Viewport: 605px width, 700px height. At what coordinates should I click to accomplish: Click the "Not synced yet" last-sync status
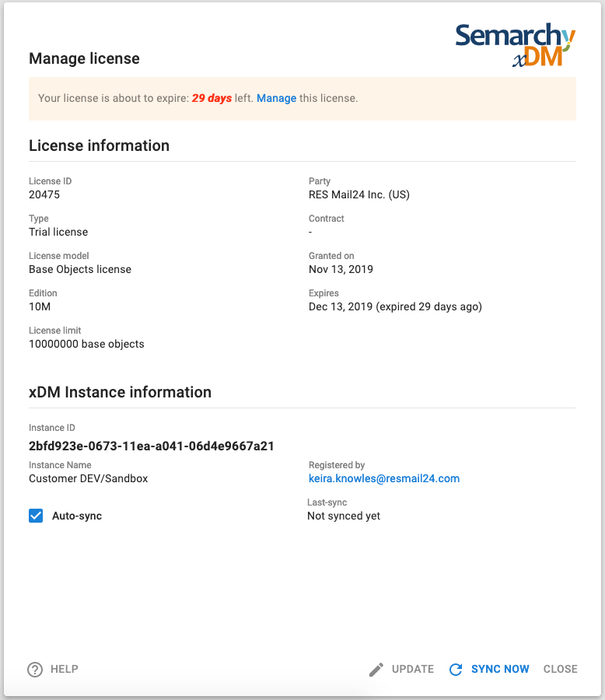[x=344, y=516]
